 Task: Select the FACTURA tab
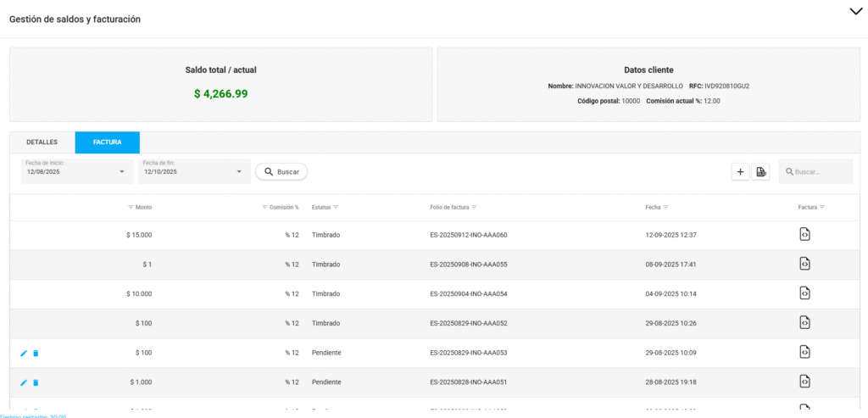coord(107,142)
